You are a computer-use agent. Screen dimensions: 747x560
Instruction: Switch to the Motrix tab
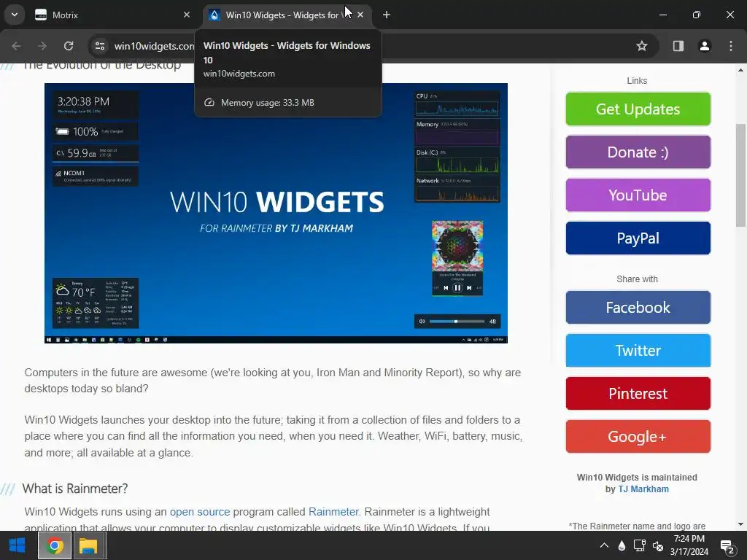coord(113,15)
